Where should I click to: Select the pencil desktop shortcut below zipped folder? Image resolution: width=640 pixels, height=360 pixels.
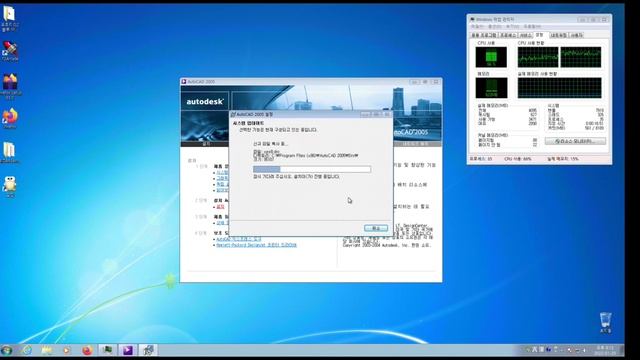[x=10, y=51]
